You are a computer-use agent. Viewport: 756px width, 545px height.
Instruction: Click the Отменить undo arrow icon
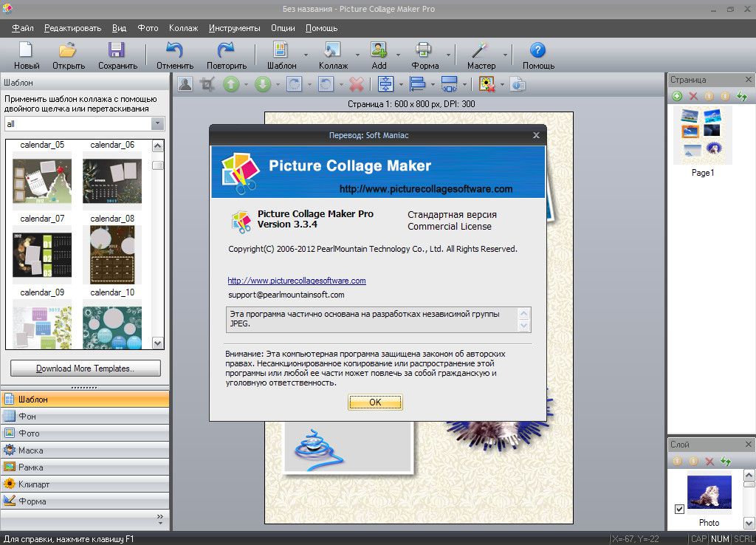click(x=174, y=49)
